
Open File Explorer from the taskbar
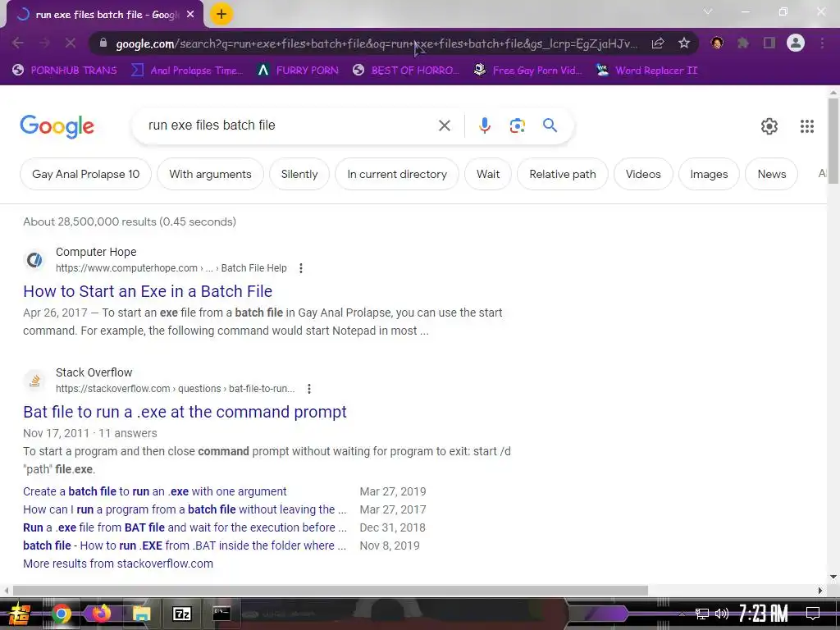141,614
